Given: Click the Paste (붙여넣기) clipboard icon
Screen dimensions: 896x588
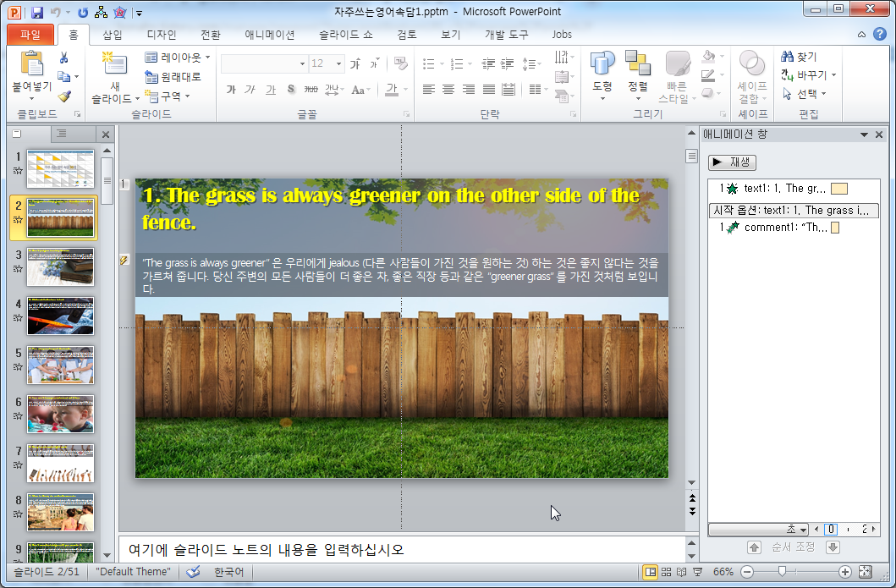Looking at the screenshot, I should [x=31, y=64].
